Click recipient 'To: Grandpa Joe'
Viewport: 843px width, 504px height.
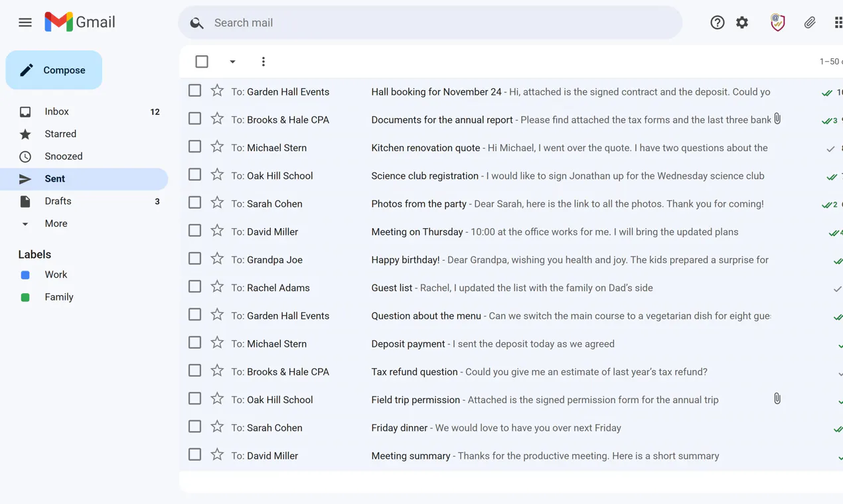click(x=267, y=260)
